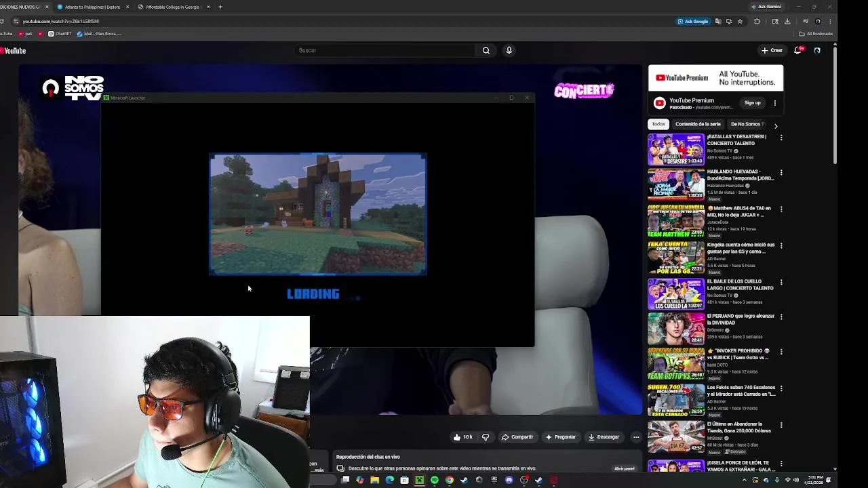Open the All Bookmarks folder
The width and height of the screenshot is (868, 488).
point(816,34)
